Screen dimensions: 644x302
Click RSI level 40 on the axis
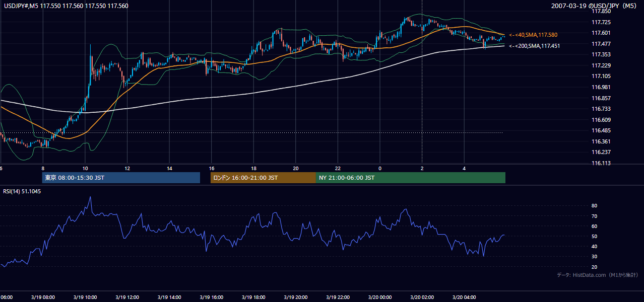[x=594, y=246]
